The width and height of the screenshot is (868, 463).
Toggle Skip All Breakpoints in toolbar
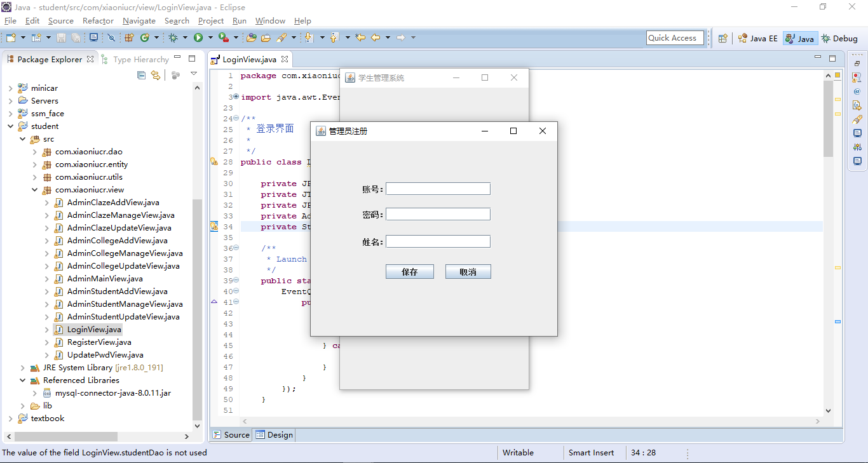pos(111,38)
